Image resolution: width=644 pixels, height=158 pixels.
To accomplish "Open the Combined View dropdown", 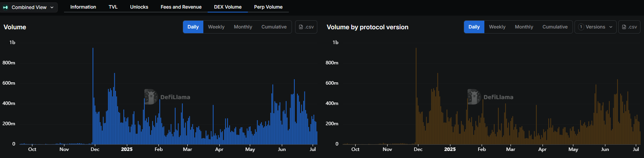I will (29, 7).
